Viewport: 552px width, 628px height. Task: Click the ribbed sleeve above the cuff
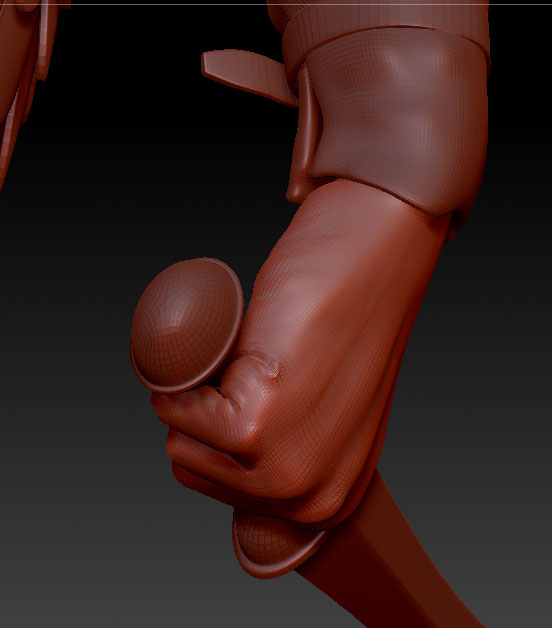tap(385, 18)
